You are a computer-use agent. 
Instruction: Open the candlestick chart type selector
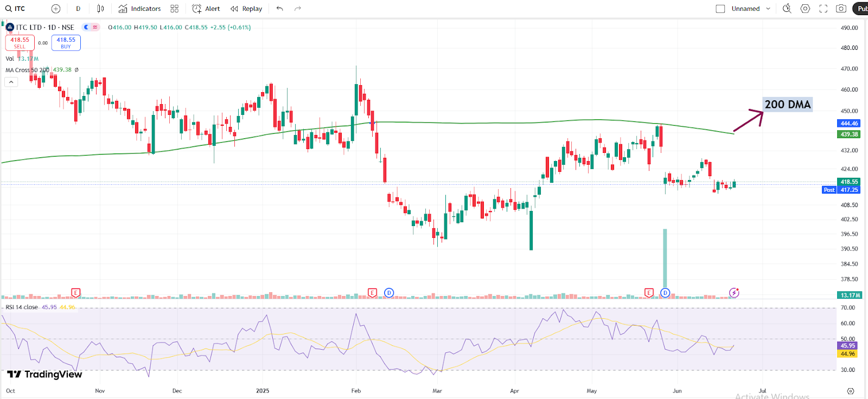100,9
